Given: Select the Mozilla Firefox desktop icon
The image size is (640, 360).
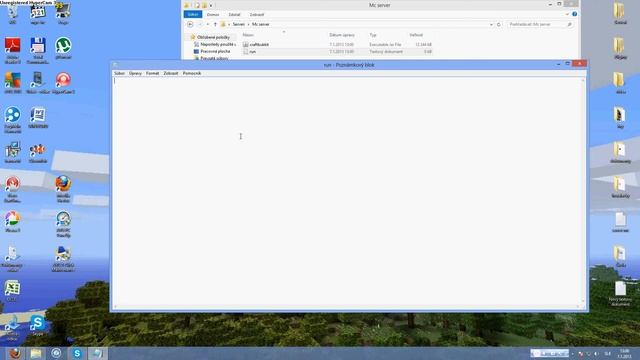Looking at the screenshot, I should pos(63,189).
